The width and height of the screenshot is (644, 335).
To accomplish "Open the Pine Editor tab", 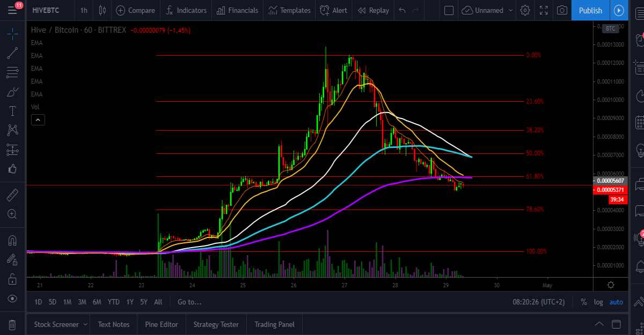I will pyautogui.click(x=162, y=324).
